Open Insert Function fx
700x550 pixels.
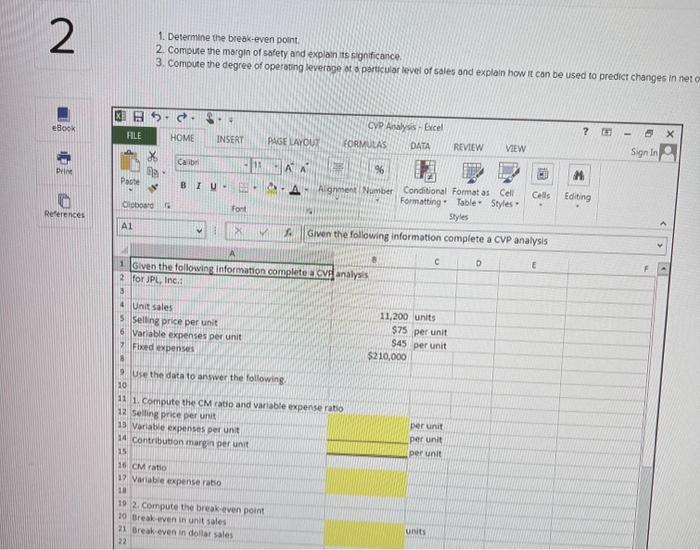tap(289, 233)
